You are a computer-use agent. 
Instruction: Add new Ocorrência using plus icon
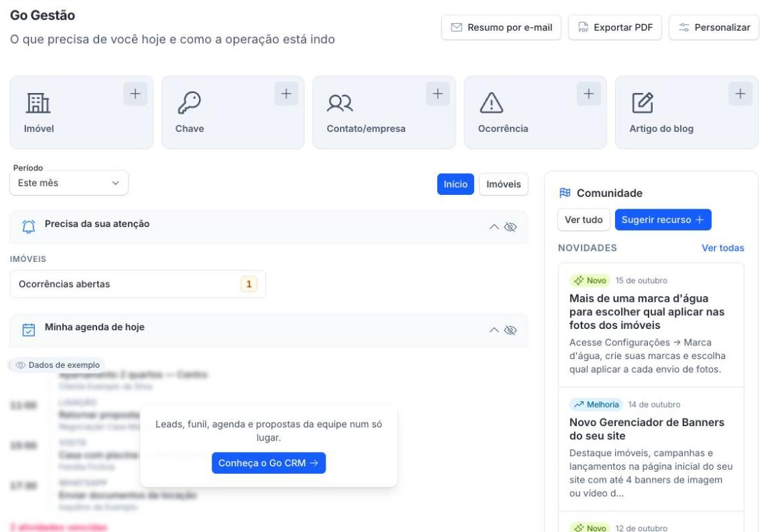coord(589,94)
